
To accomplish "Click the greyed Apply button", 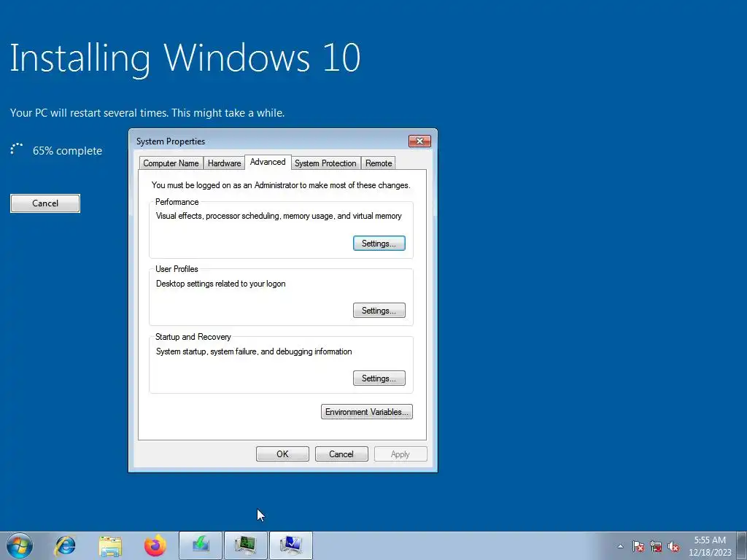I will (400, 454).
